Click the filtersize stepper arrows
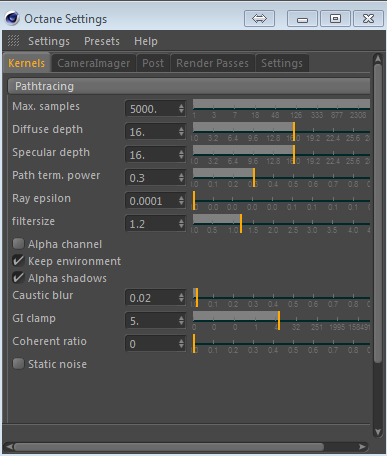The width and height of the screenshot is (387, 456). (181, 224)
